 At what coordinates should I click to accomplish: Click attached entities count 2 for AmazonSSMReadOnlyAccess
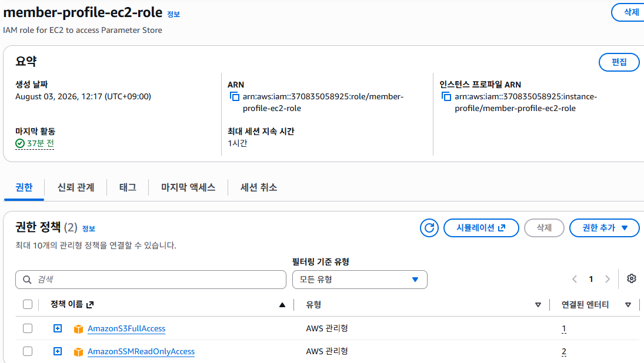(564, 352)
